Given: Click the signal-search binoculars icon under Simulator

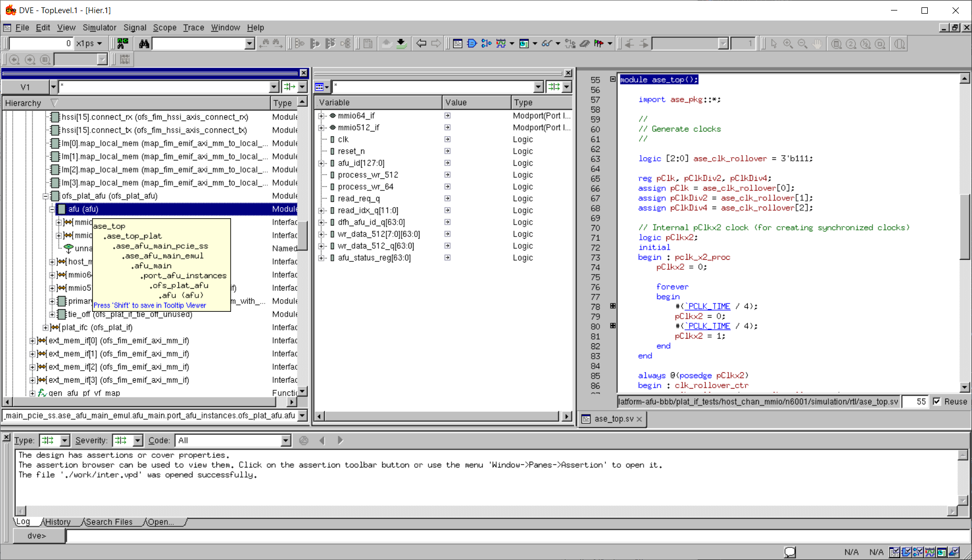Looking at the screenshot, I should (x=123, y=44).
